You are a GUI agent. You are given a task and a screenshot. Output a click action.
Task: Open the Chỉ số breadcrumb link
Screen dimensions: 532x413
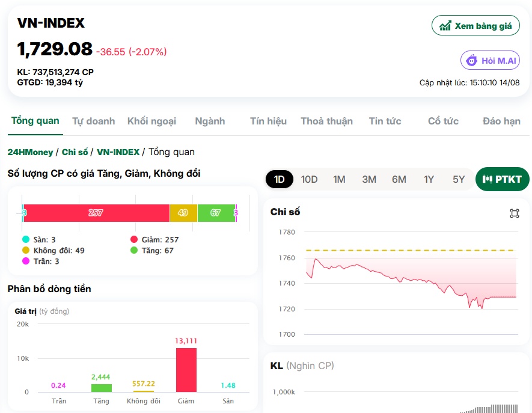click(x=75, y=152)
